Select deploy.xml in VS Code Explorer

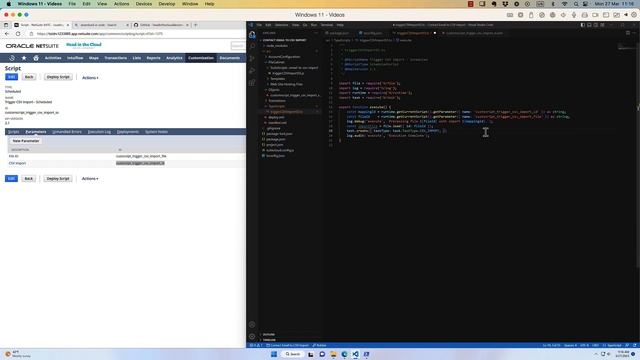276,117
